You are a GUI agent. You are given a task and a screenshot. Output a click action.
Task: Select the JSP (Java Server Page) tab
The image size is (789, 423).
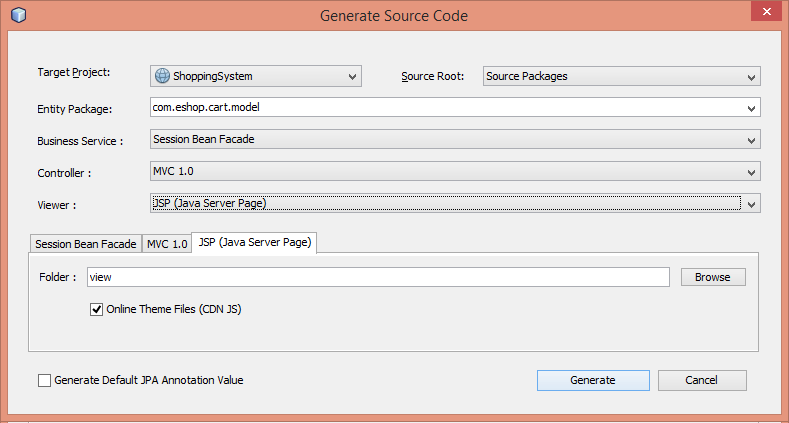(254, 243)
